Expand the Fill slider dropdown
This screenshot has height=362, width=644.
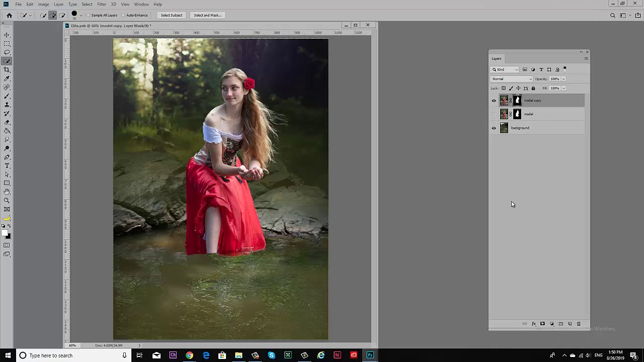[563, 88]
